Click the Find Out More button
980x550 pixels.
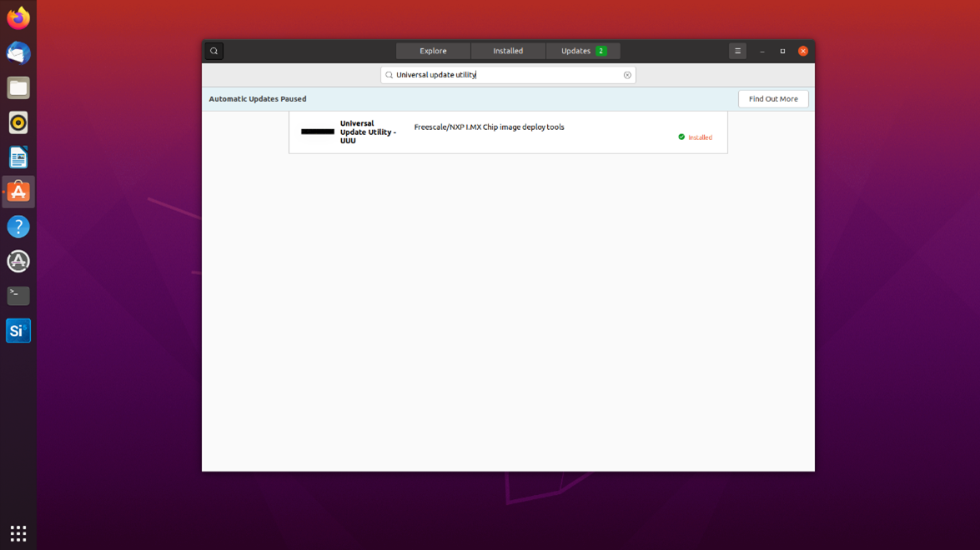(x=772, y=99)
